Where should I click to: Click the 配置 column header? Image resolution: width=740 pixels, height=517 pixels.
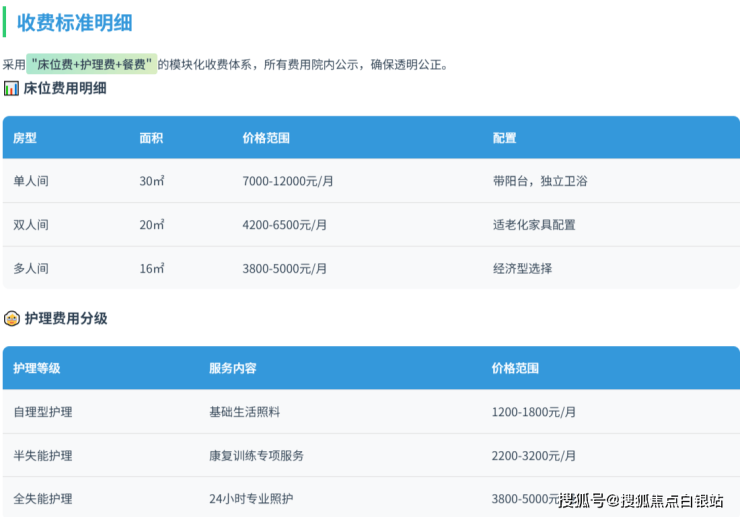pos(504,138)
